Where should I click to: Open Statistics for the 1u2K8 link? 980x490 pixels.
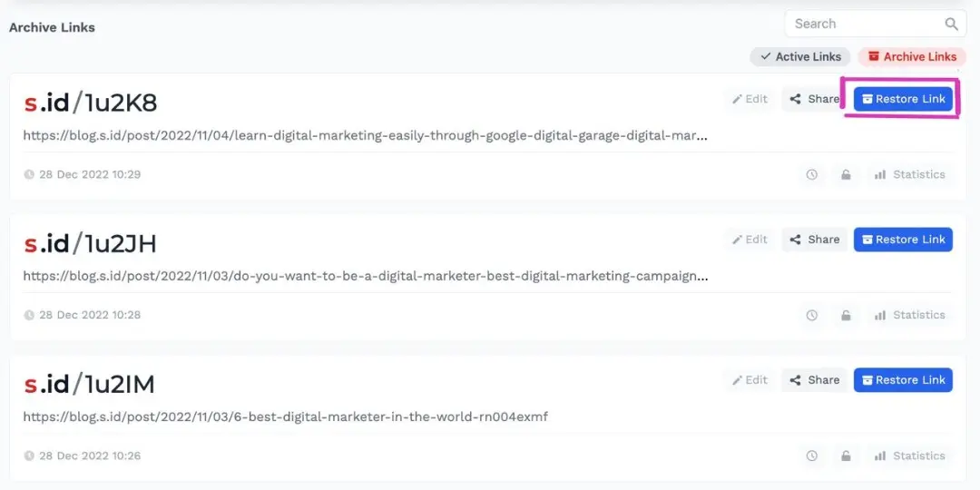coord(909,175)
